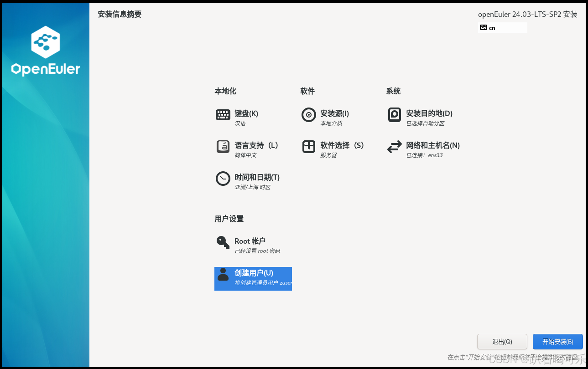
Task: Open the 键盘(K) keyboard settings icon
Action: click(x=223, y=115)
